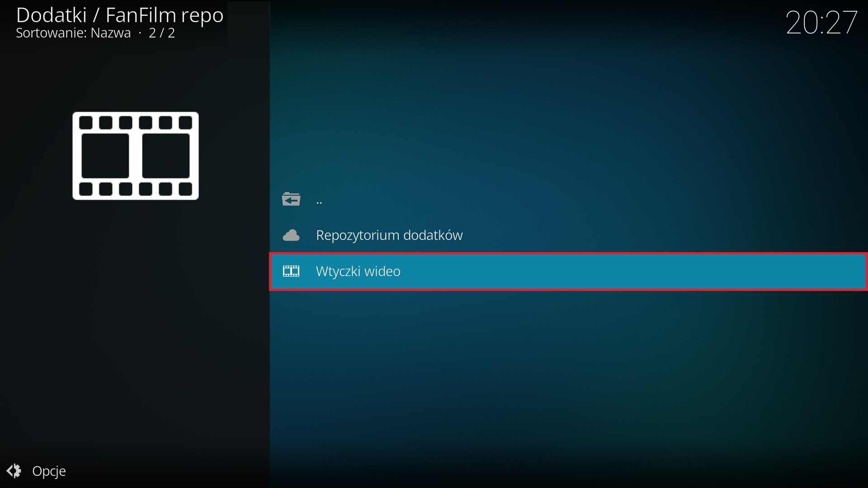Click the large film strip thumbnail
This screenshot has height=488, width=868.
click(135, 155)
